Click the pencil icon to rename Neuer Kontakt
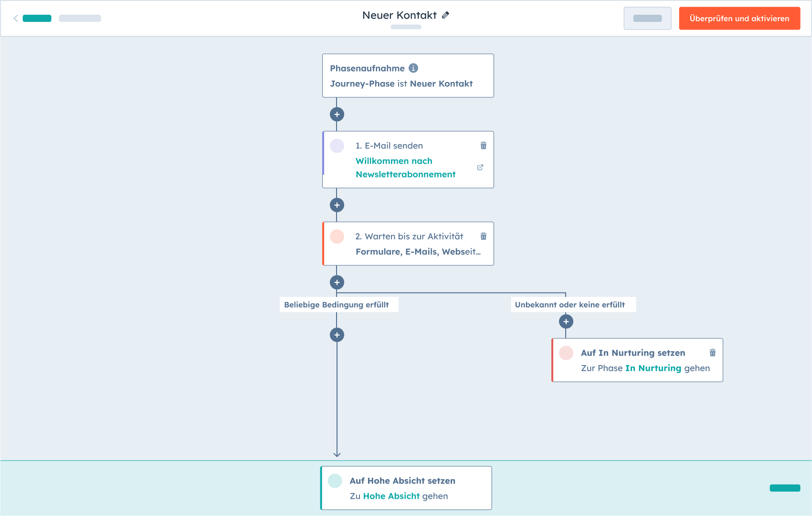This screenshot has height=516, width=812. coord(445,15)
